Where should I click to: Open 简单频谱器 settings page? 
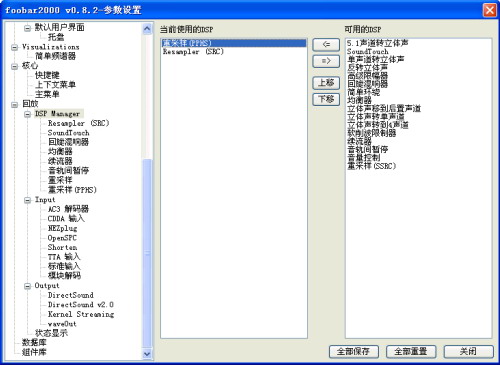[x=55, y=56]
